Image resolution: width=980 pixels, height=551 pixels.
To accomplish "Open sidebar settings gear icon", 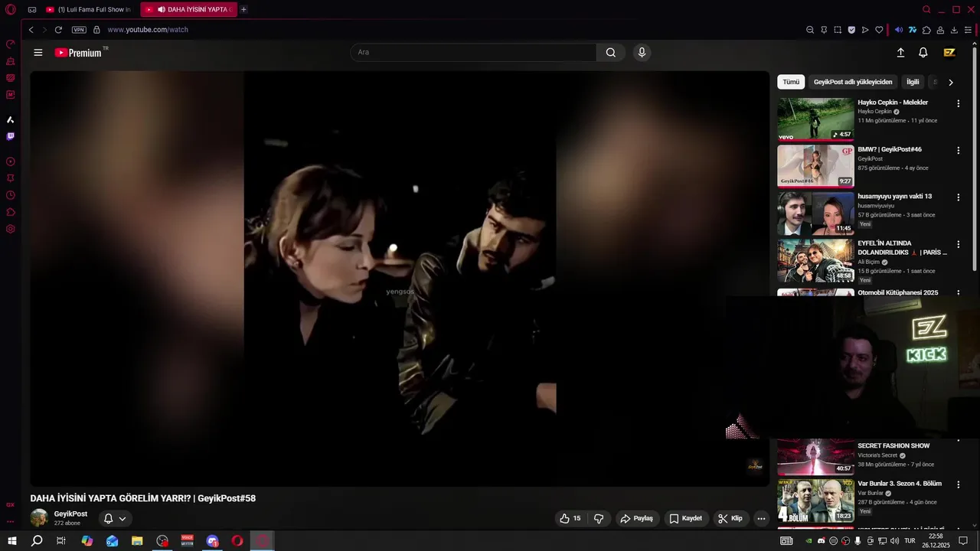I will (x=11, y=229).
